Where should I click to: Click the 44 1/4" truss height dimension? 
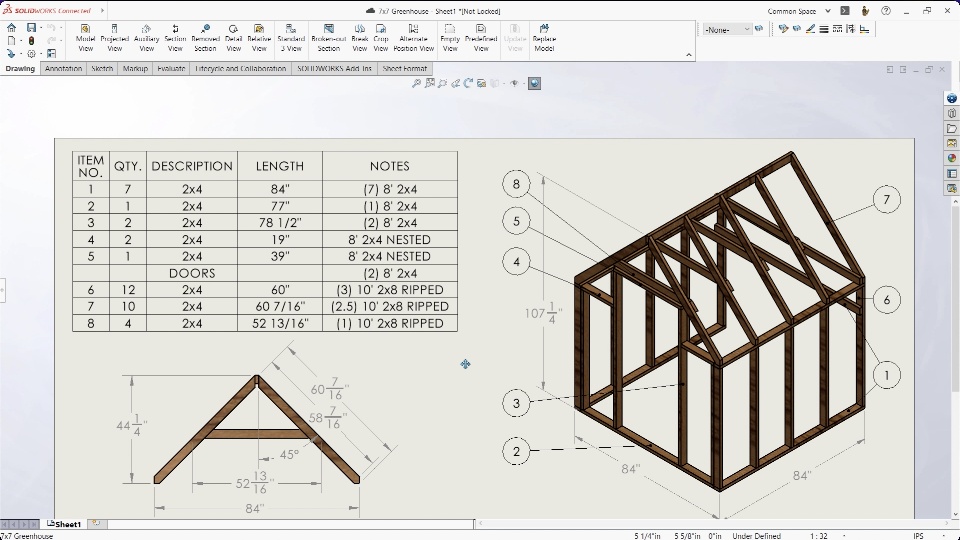pyautogui.click(x=131, y=424)
